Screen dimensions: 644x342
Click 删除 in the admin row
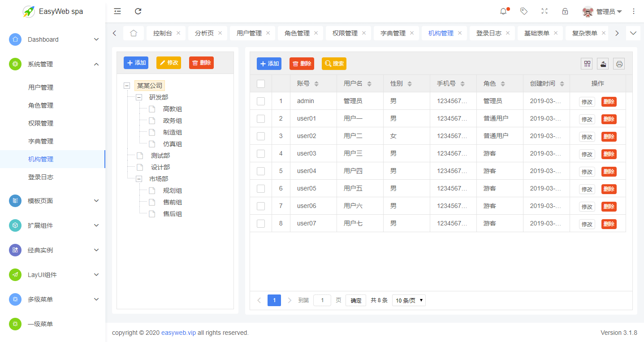click(609, 102)
